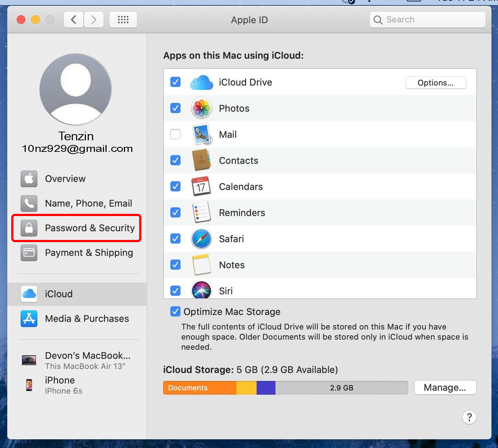Toggle the Contacts checkbox

(x=175, y=160)
